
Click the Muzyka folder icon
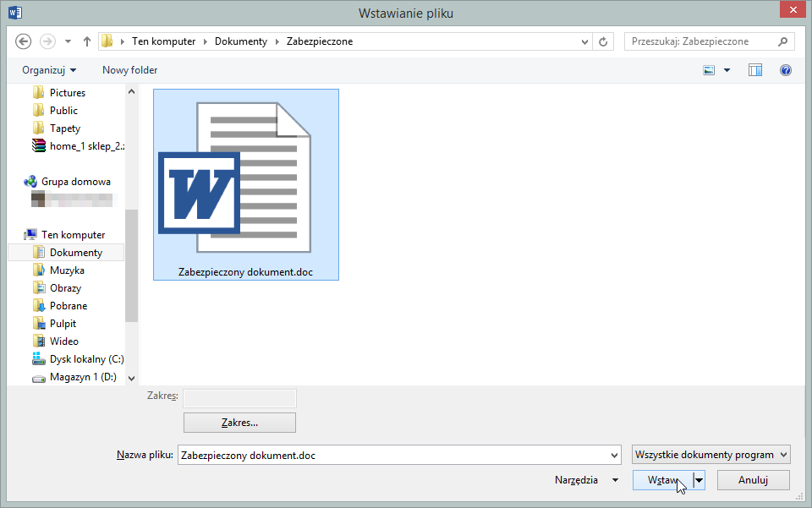tap(38, 270)
